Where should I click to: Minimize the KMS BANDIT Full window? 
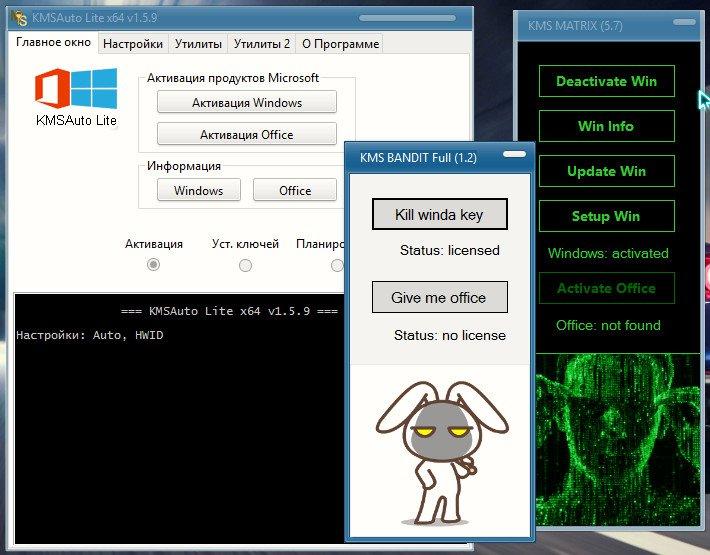click(x=514, y=155)
